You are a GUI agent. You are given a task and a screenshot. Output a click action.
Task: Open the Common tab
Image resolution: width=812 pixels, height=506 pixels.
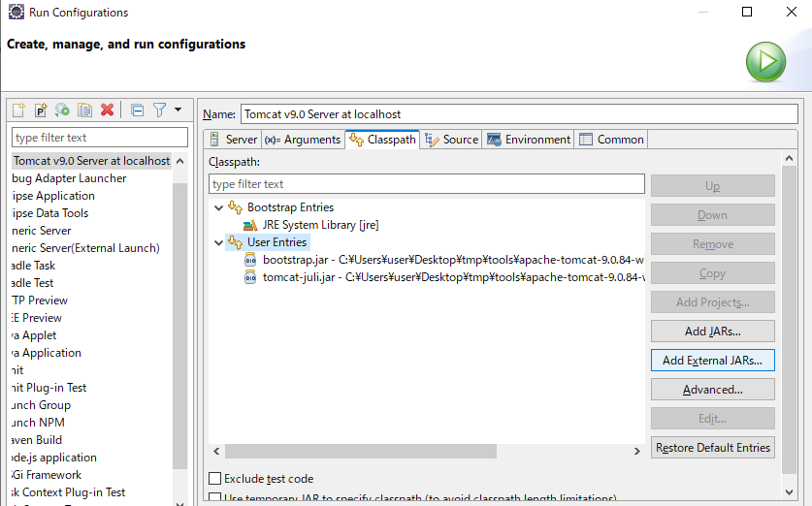(611, 140)
